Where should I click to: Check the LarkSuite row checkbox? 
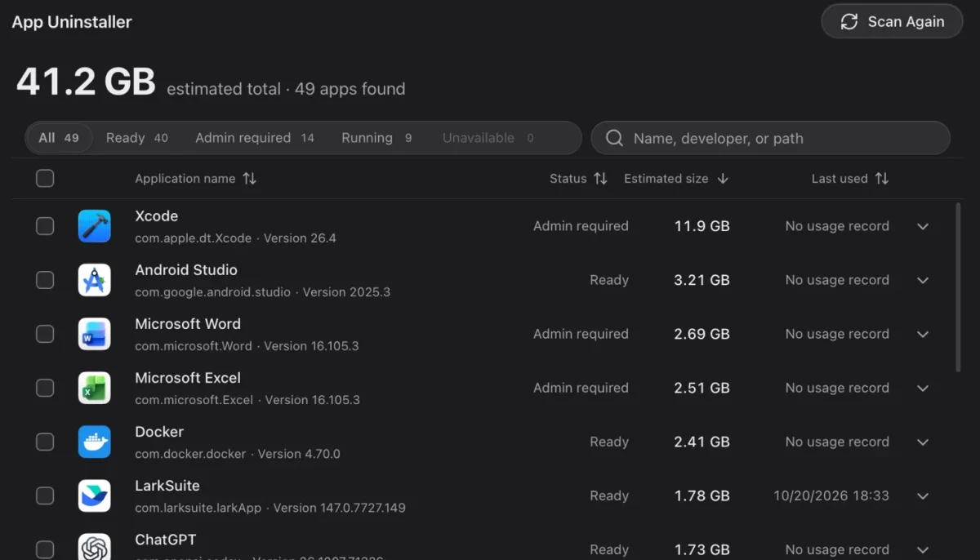[45, 496]
